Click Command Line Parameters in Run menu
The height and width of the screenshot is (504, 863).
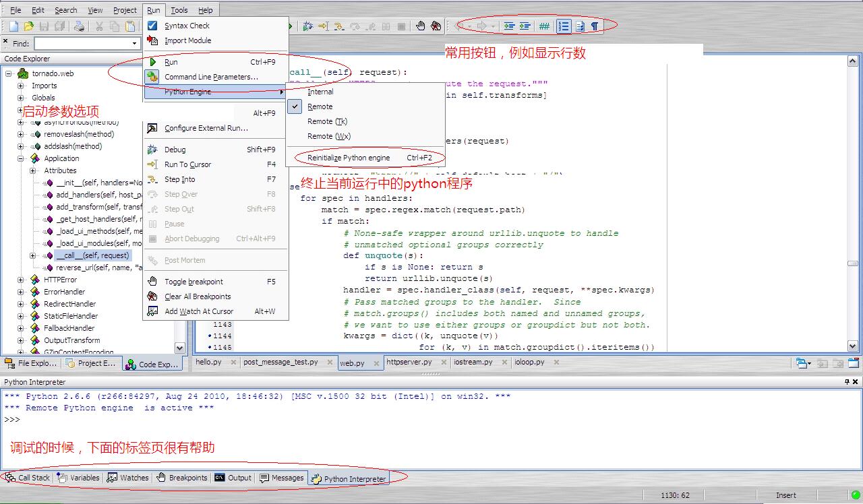[x=211, y=77]
